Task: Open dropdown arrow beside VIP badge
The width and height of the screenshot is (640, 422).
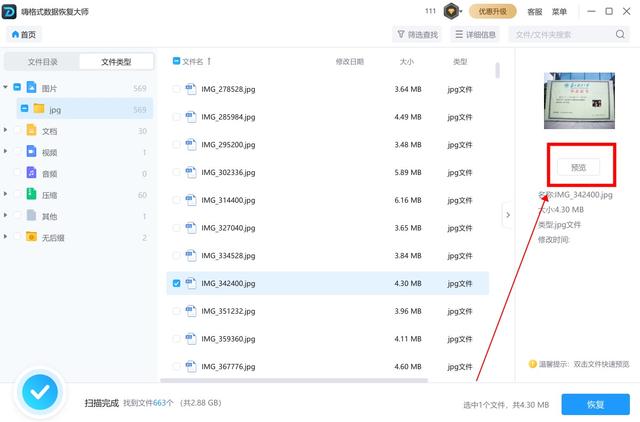Action: (461, 12)
